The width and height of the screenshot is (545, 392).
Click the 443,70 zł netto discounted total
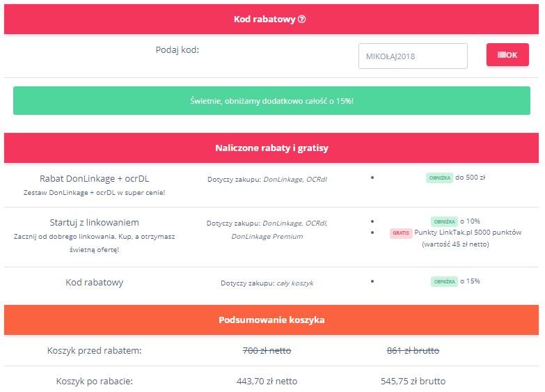pyautogui.click(x=267, y=381)
